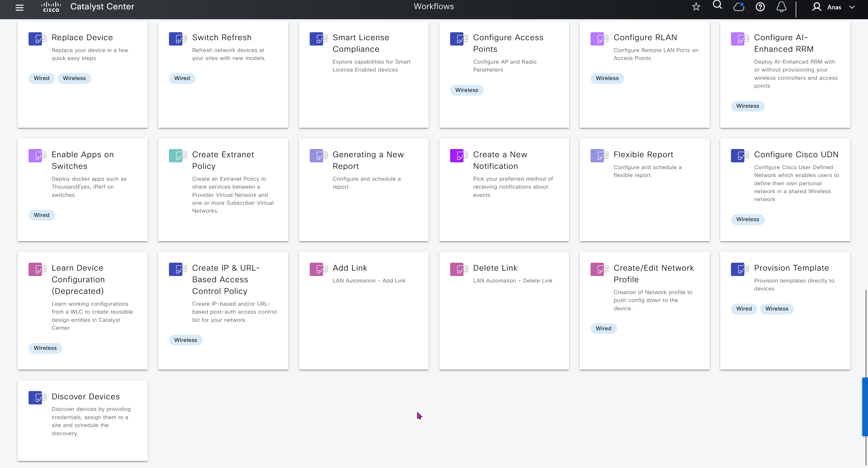Viewport: 868px width, 468px height.
Task: Click the Cisco logo in the header
Action: pos(51,7)
